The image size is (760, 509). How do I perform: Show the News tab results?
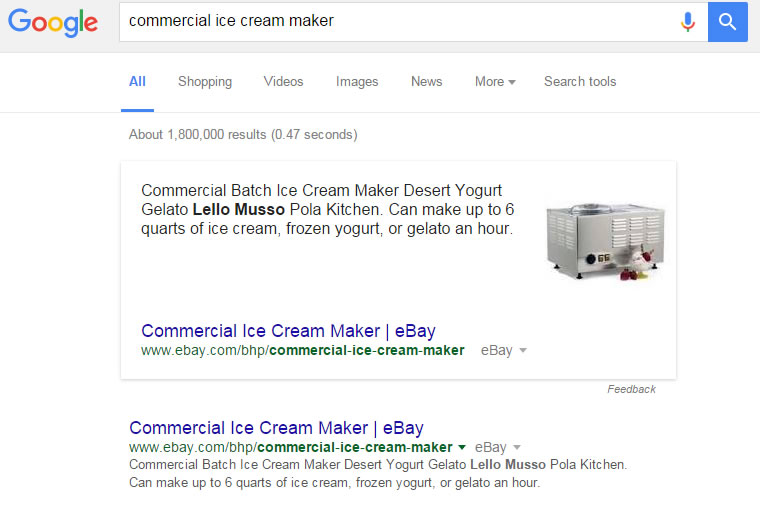point(426,82)
